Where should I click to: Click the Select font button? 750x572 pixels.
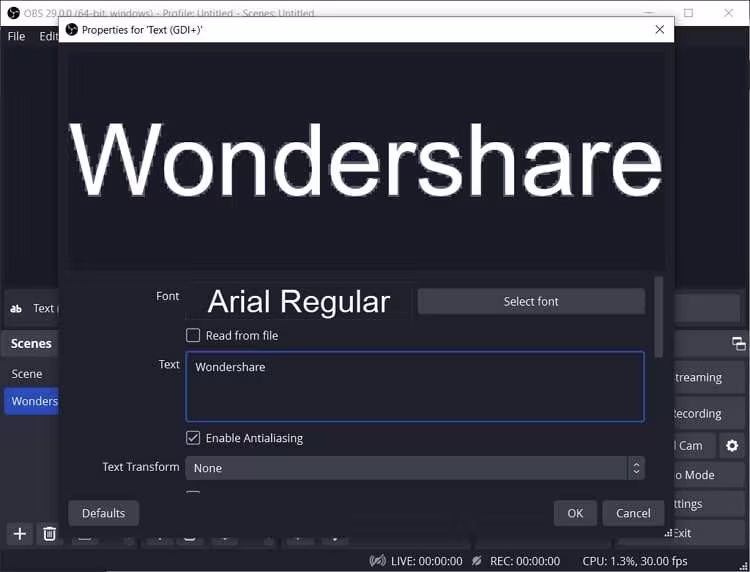pos(531,301)
